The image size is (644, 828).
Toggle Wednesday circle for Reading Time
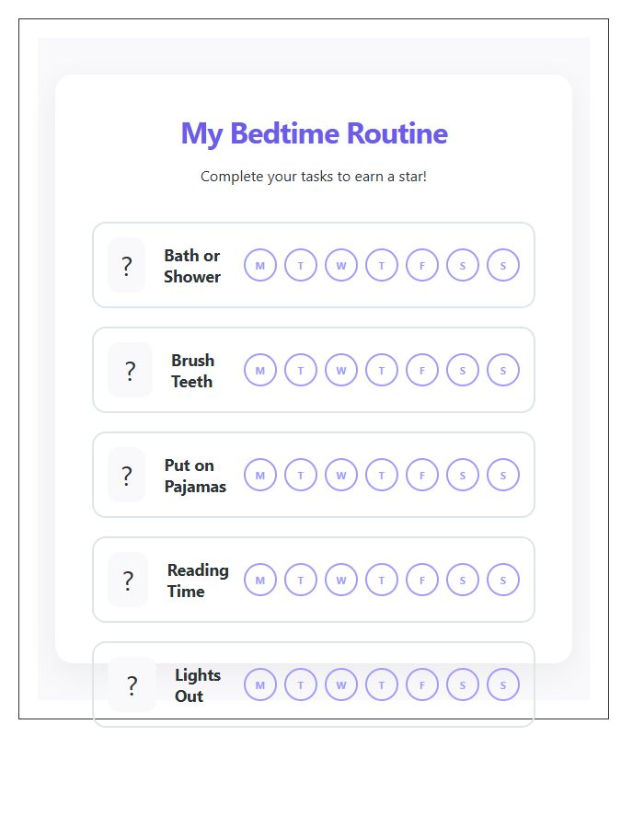[341, 580]
